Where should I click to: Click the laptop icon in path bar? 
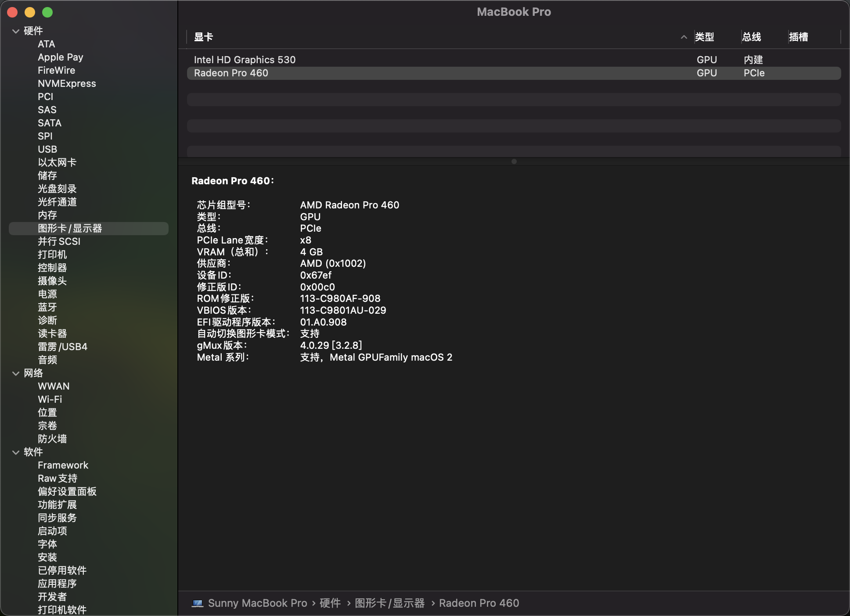pos(198,603)
